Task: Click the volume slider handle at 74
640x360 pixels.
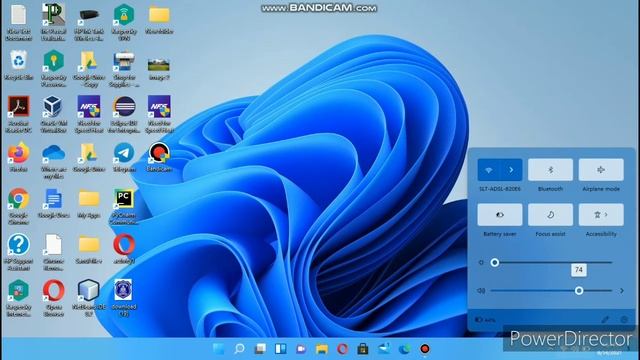Action: 579,291
